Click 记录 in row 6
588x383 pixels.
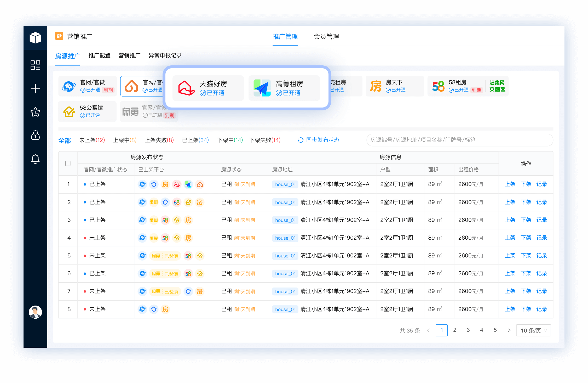click(541, 273)
